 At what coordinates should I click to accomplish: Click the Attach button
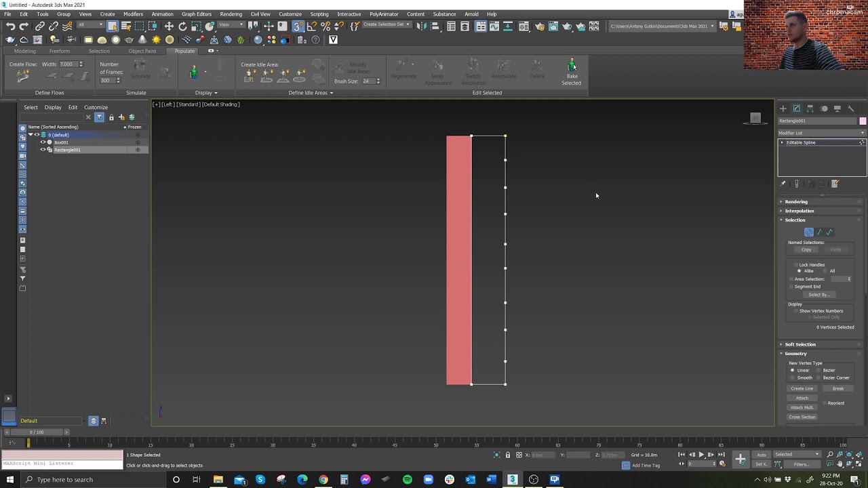[802, 399]
